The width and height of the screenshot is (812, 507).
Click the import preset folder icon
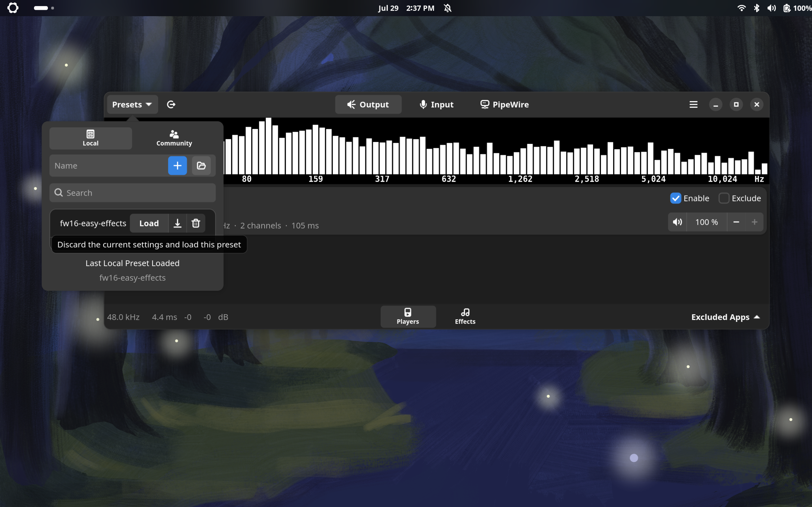(x=201, y=166)
